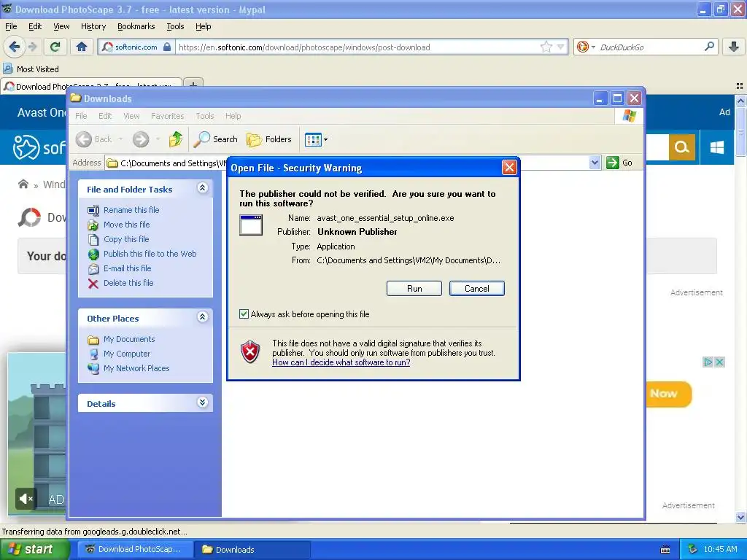The image size is (747, 560).
Task: Open My Computer from Other Places
Action: [127, 354]
